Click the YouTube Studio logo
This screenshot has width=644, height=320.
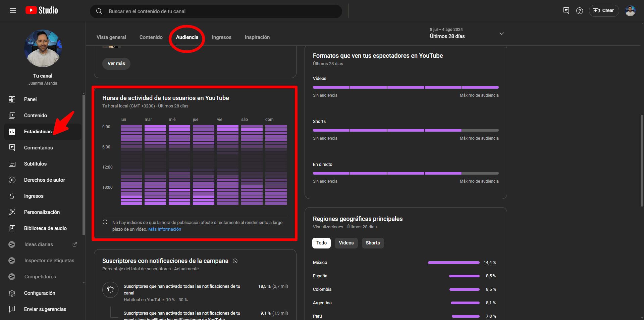point(42,10)
